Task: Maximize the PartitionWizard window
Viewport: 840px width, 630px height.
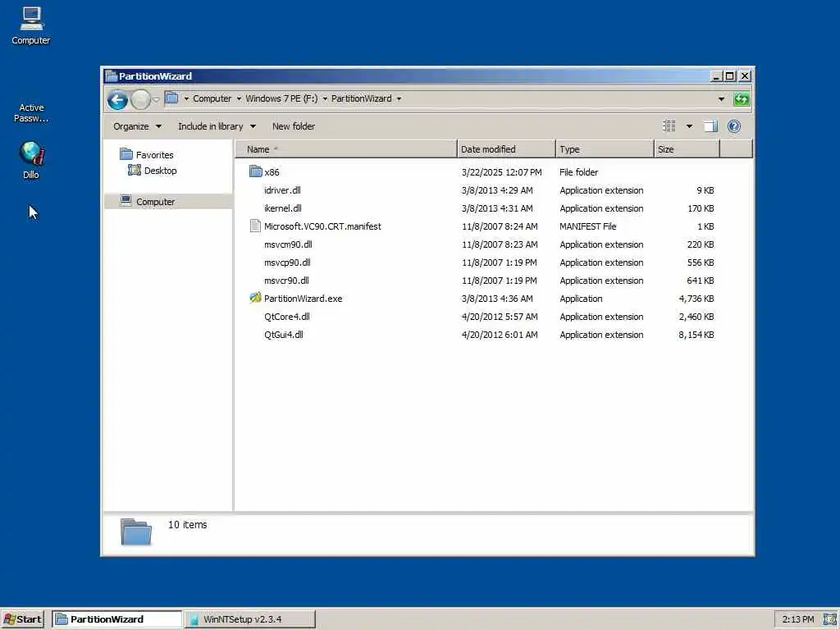Action: pyautogui.click(x=729, y=76)
